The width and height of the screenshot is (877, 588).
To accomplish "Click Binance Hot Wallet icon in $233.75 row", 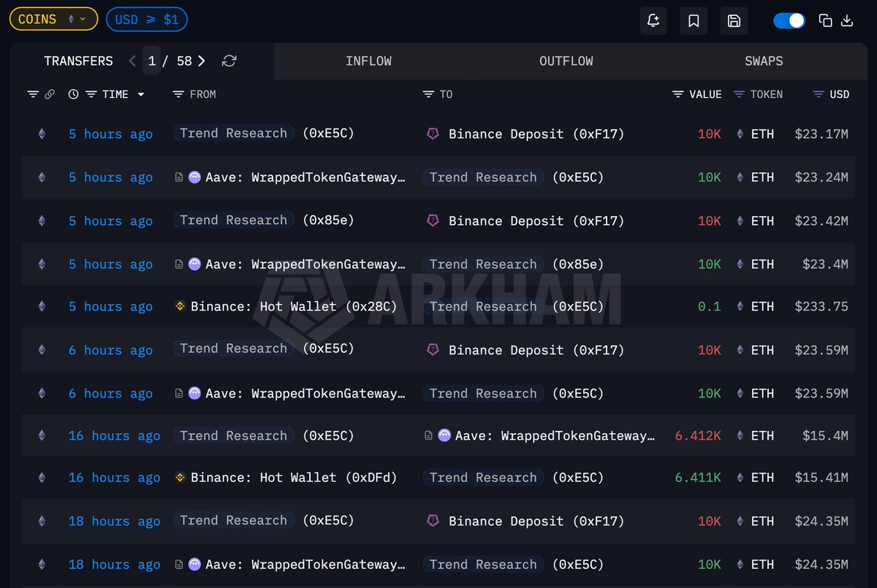I will [x=180, y=307].
